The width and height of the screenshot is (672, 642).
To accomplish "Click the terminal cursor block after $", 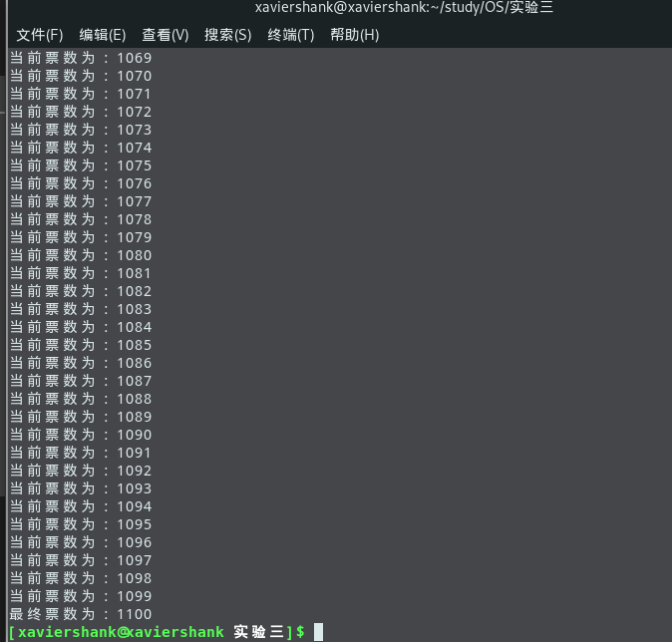I will 318,632.
